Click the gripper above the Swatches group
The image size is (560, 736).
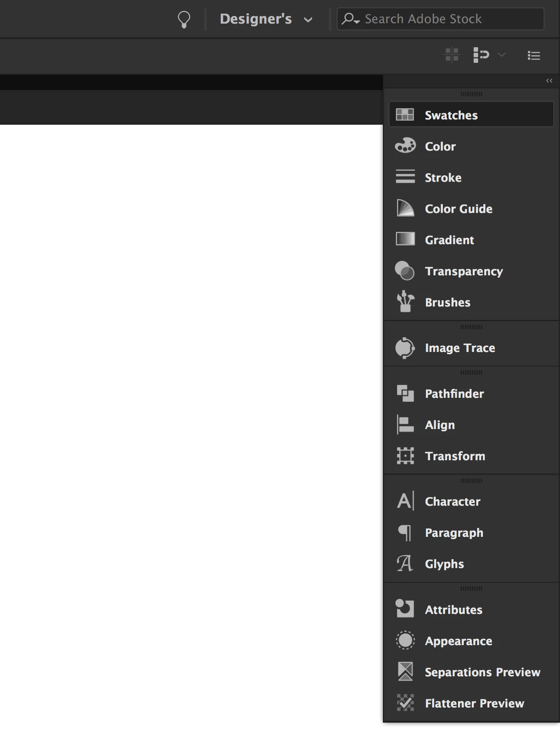[x=471, y=94]
